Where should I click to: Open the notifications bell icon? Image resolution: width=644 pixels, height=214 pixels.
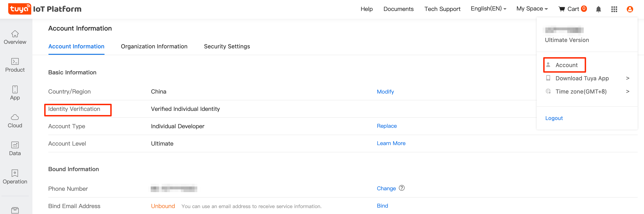pyautogui.click(x=599, y=9)
